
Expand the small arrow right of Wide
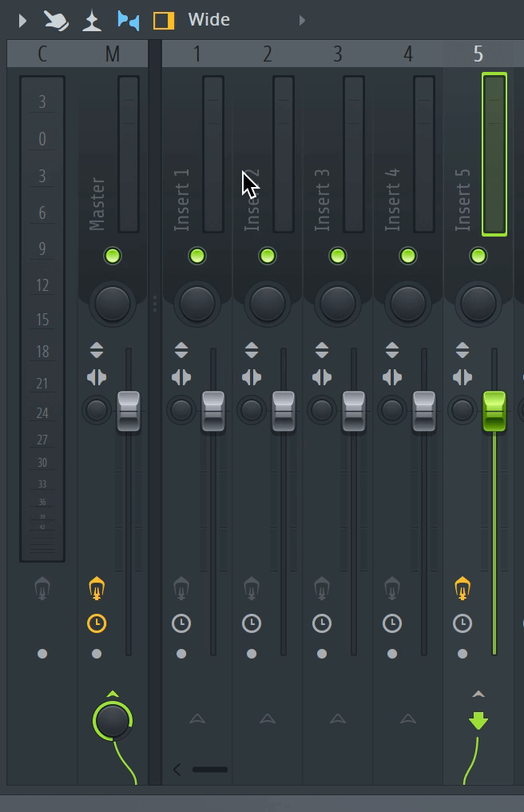pyautogui.click(x=302, y=20)
